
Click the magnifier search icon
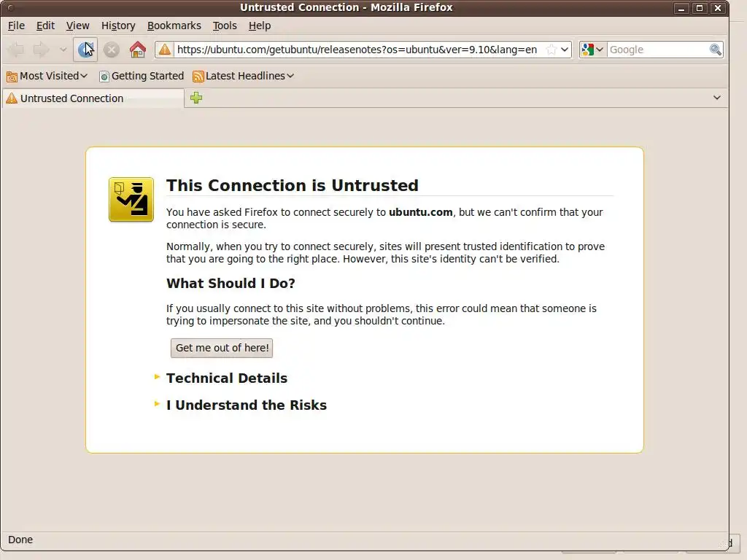[715, 50]
